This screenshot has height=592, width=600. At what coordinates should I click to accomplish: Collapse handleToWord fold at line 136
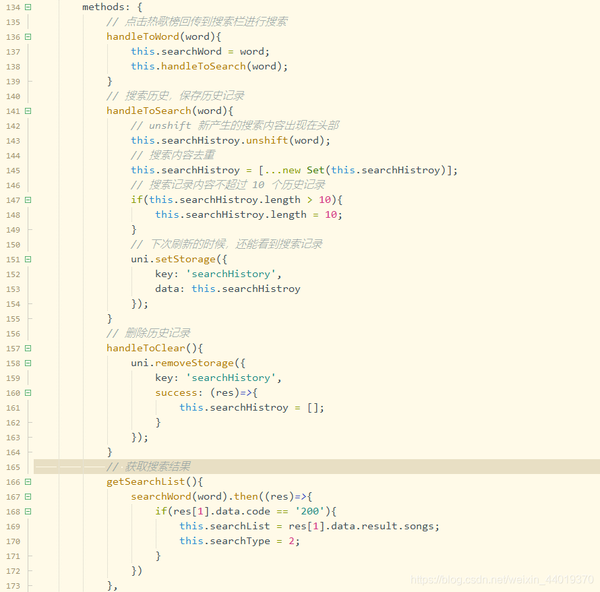(28, 37)
